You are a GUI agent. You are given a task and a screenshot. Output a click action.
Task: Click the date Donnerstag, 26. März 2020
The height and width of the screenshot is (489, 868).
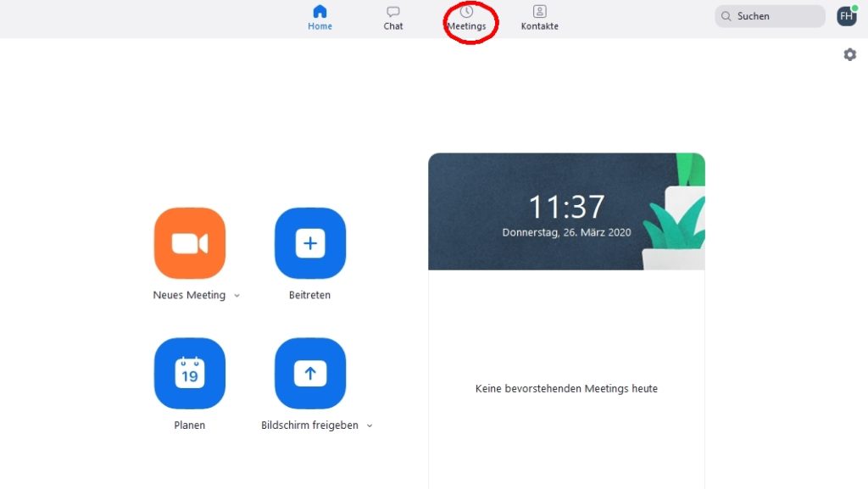point(566,233)
